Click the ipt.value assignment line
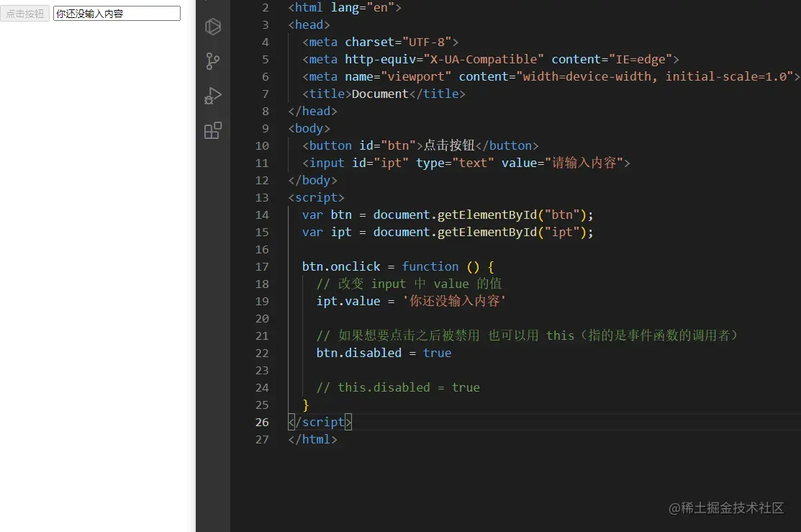The height and width of the screenshot is (532, 801). 411,301
